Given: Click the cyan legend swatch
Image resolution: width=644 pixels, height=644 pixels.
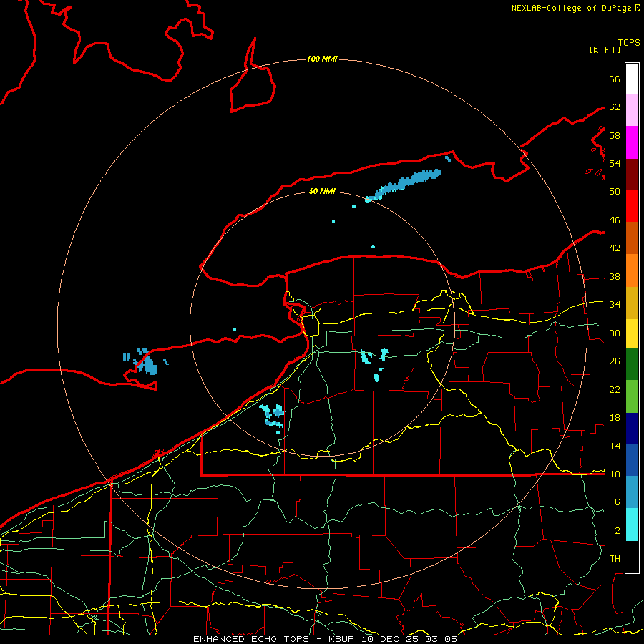Looking at the screenshot, I should click(x=632, y=525).
